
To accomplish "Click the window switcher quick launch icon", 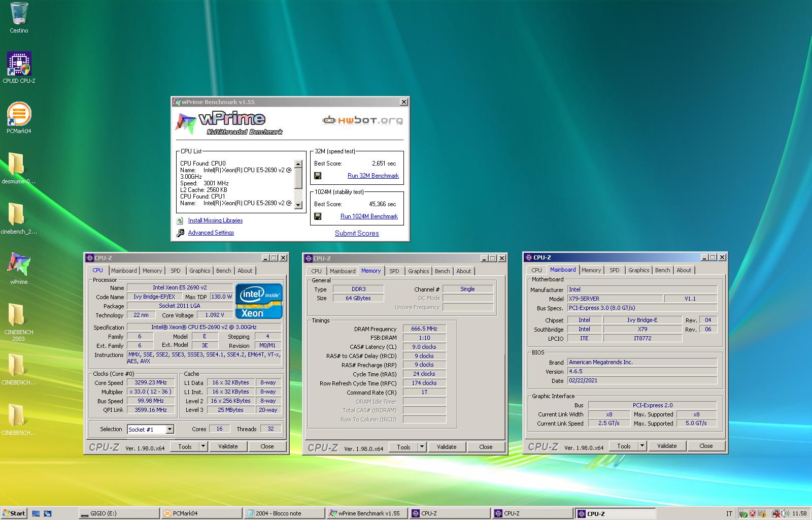I will (48, 513).
